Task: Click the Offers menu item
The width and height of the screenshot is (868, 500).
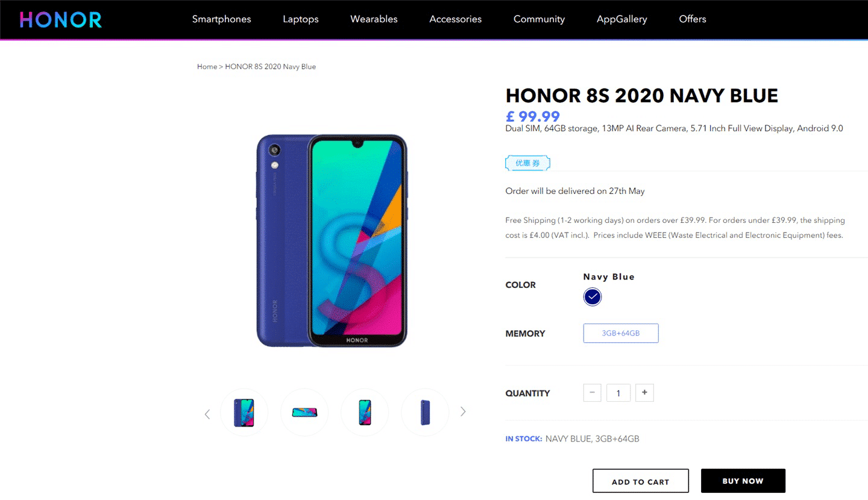Action: coord(692,19)
